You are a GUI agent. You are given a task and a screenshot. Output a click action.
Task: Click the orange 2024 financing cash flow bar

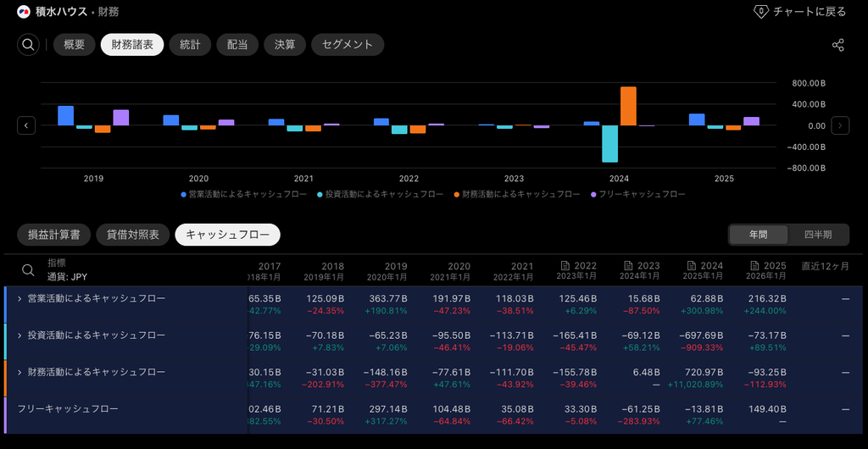click(x=628, y=106)
